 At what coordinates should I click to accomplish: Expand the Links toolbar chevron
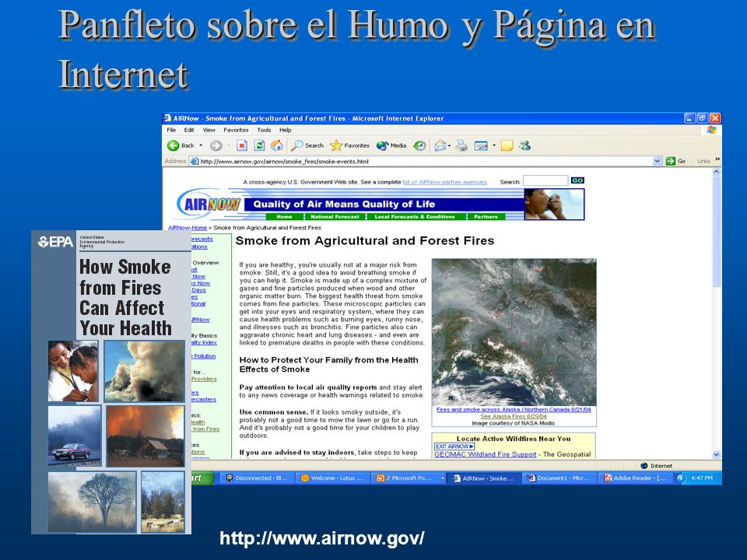click(x=717, y=159)
